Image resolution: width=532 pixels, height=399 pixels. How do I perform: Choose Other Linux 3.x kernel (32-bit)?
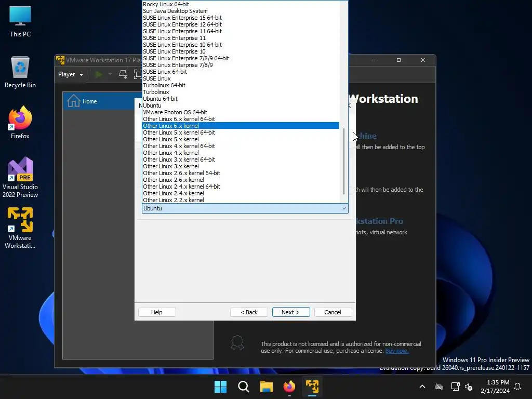241,166
